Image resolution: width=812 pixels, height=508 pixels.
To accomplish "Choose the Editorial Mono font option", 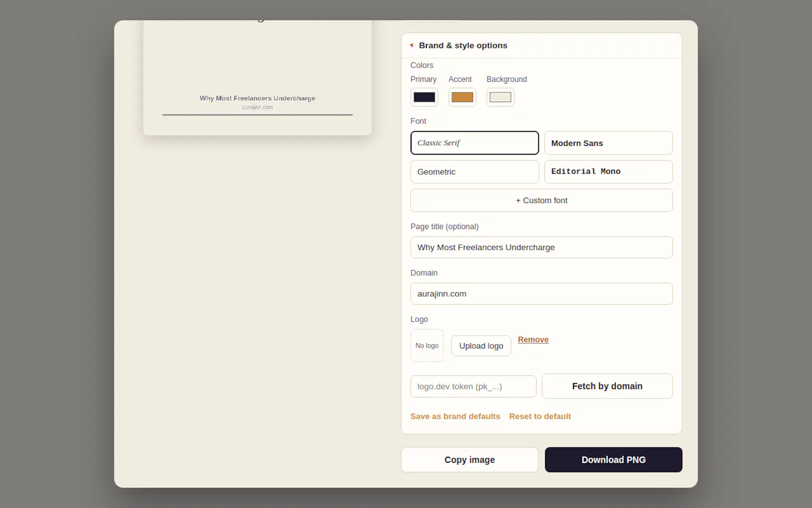I will coord(608,172).
